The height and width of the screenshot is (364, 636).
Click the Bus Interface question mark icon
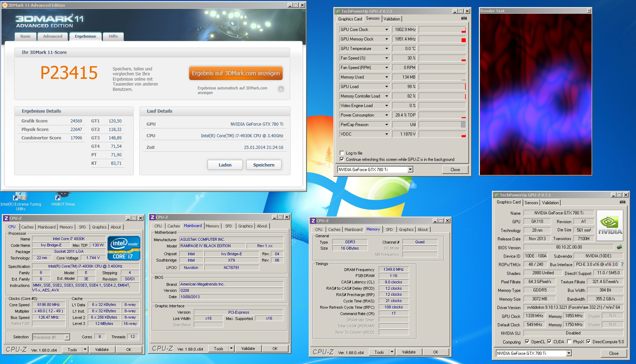622,264
